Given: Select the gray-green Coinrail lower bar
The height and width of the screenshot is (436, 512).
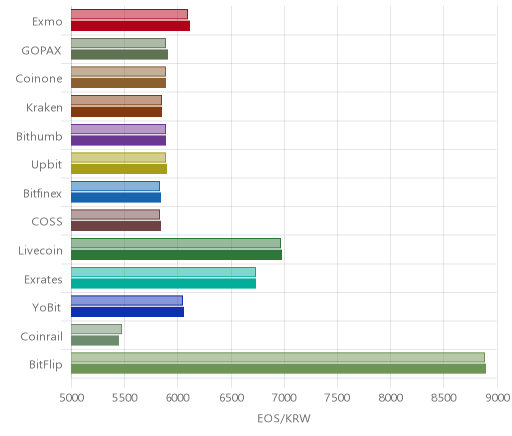Looking at the screenshot, I should [x=95, y=340].
